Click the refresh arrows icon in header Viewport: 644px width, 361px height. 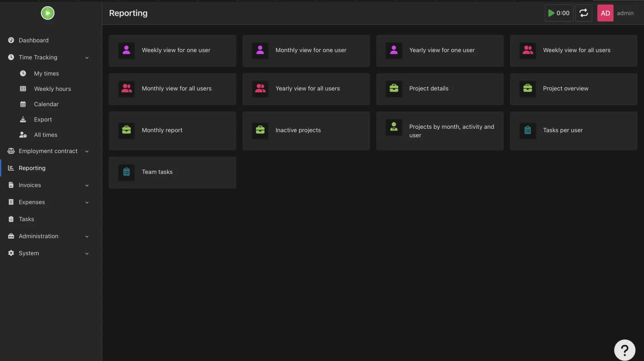click(583, 13)
